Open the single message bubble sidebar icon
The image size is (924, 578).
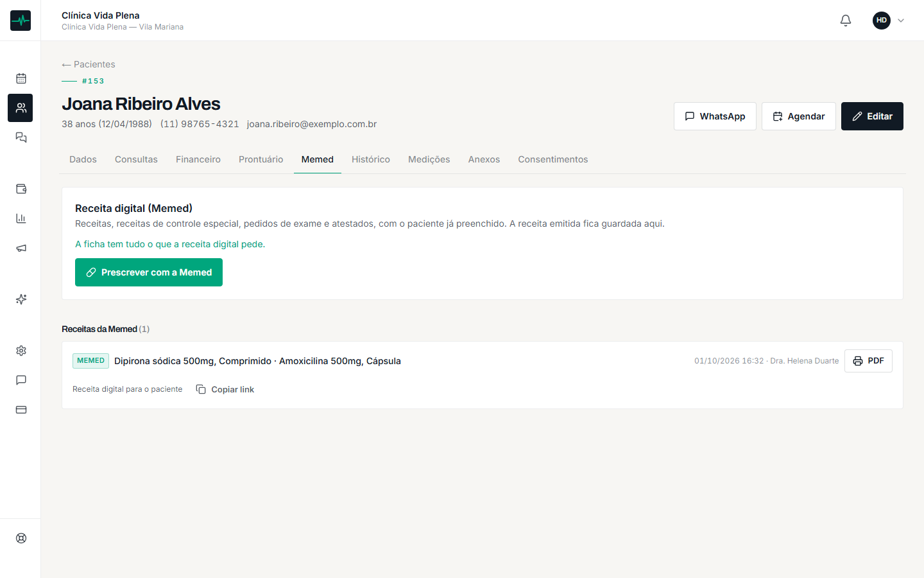[x=21, y=380]
